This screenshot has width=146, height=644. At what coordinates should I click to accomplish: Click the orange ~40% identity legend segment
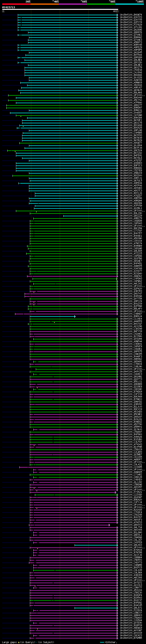(45, 4)
